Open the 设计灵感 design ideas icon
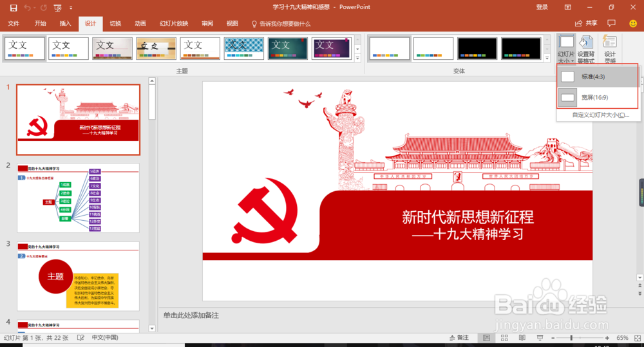The width and height of the screenshot is (644, 347). click(x=610, y=49)
